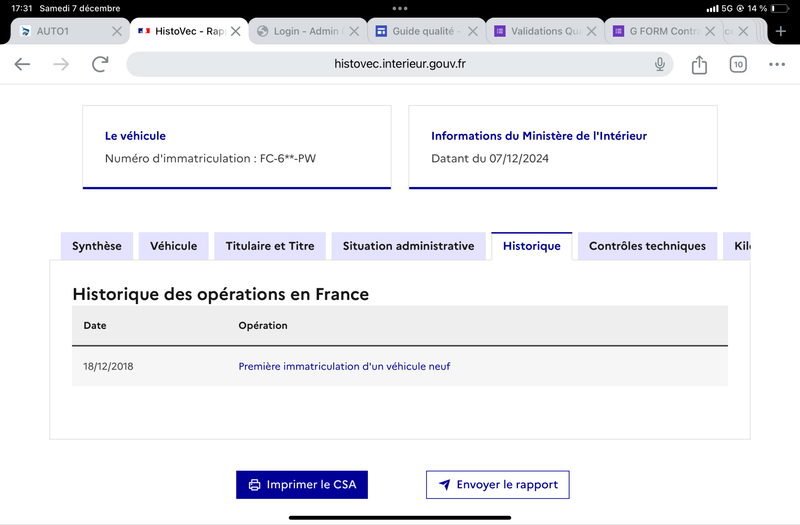This screenshot has width=800, height=525.
Task: Click the histovec.interieur.gouv.fr address bar
Action: (x=399, y=64)
